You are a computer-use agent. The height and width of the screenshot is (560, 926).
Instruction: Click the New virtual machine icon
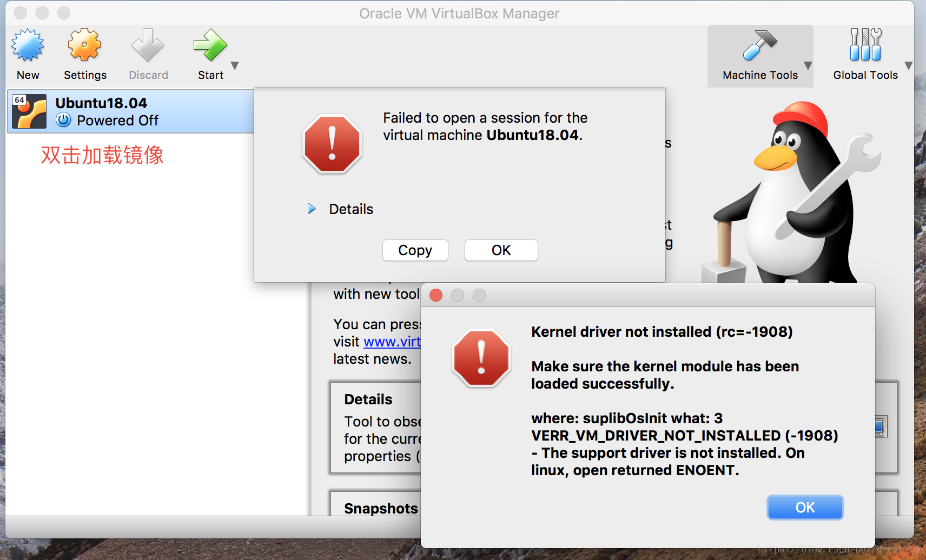[28, 45]
